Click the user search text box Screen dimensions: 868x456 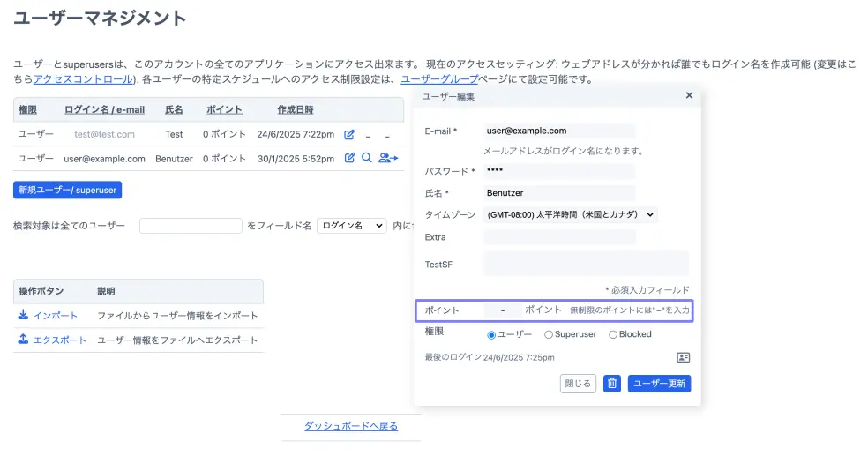coord(191,226)
